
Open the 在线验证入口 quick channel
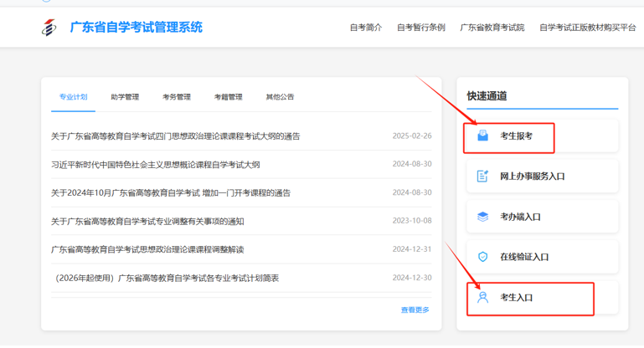[542, 257]
